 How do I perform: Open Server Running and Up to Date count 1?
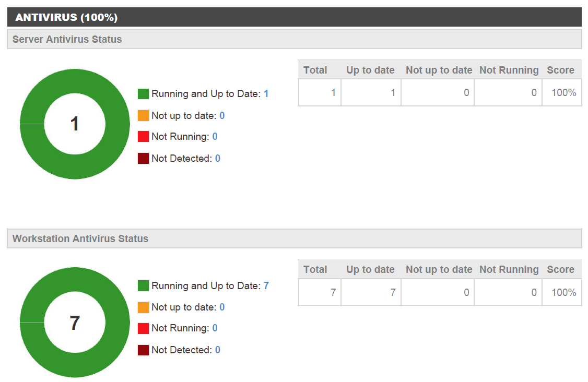(266, 94)
